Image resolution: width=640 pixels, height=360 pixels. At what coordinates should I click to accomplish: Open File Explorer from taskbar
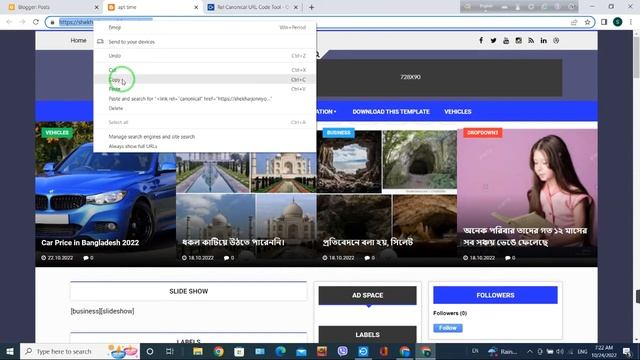pyautogui.click(x=198, y=351)
